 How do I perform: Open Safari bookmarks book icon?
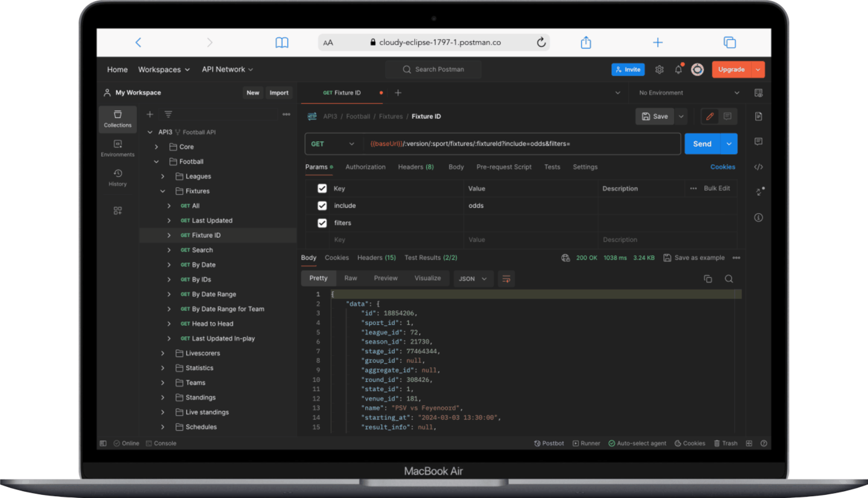tap(282, 42)
